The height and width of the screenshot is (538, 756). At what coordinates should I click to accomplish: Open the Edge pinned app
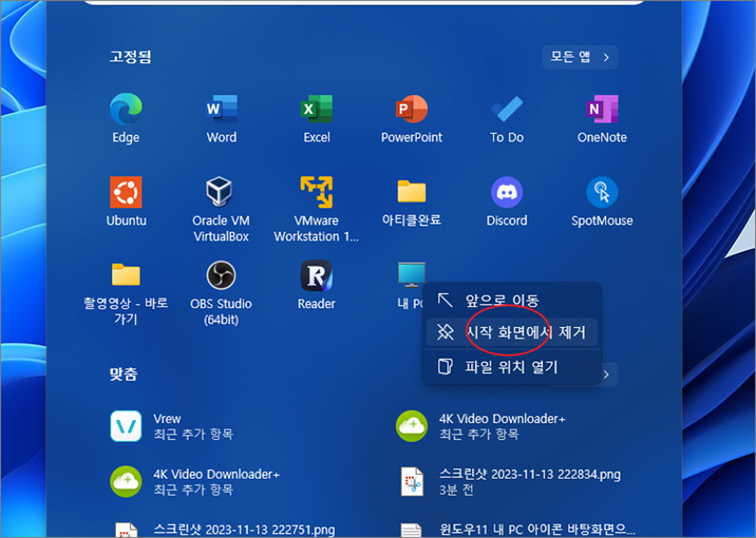click(125, 110)
